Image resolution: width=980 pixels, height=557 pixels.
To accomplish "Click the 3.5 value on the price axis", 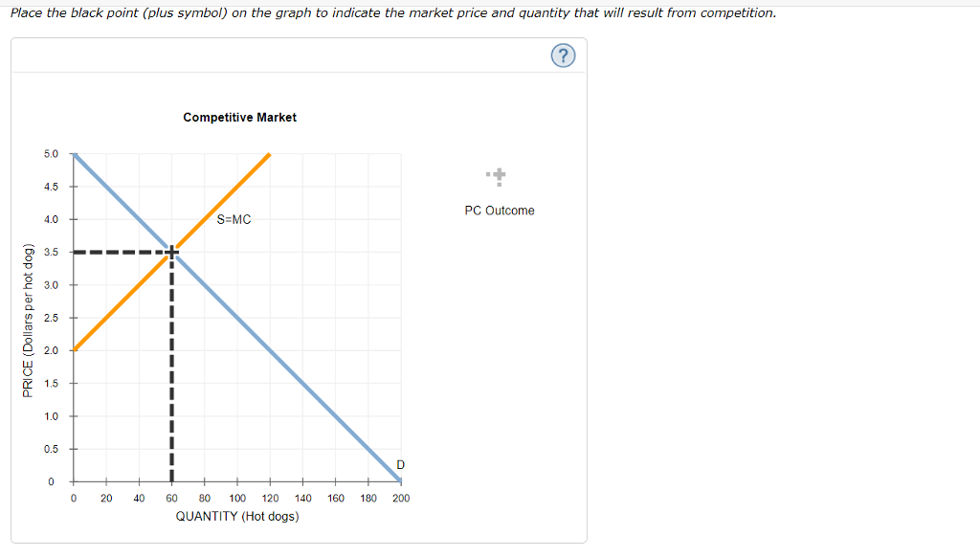I will pyautogui.click(x=51, y=252).
